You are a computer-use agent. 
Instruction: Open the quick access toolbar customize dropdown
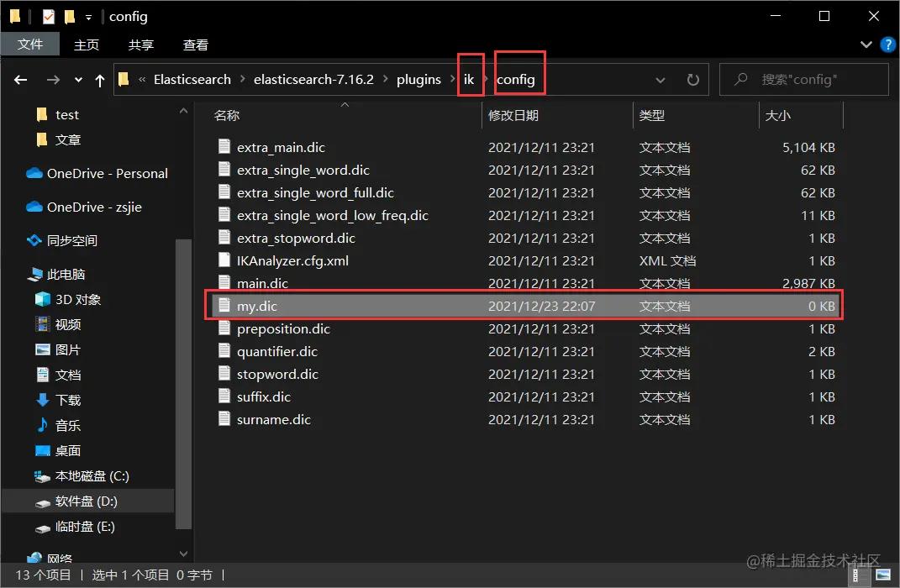88,17
